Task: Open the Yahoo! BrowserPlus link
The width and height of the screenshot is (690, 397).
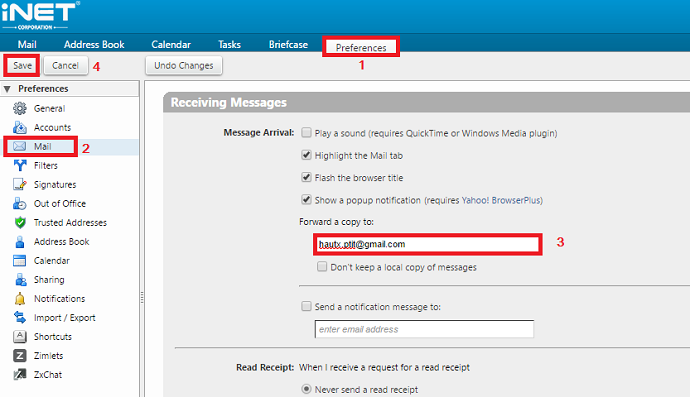Action: 502,200
